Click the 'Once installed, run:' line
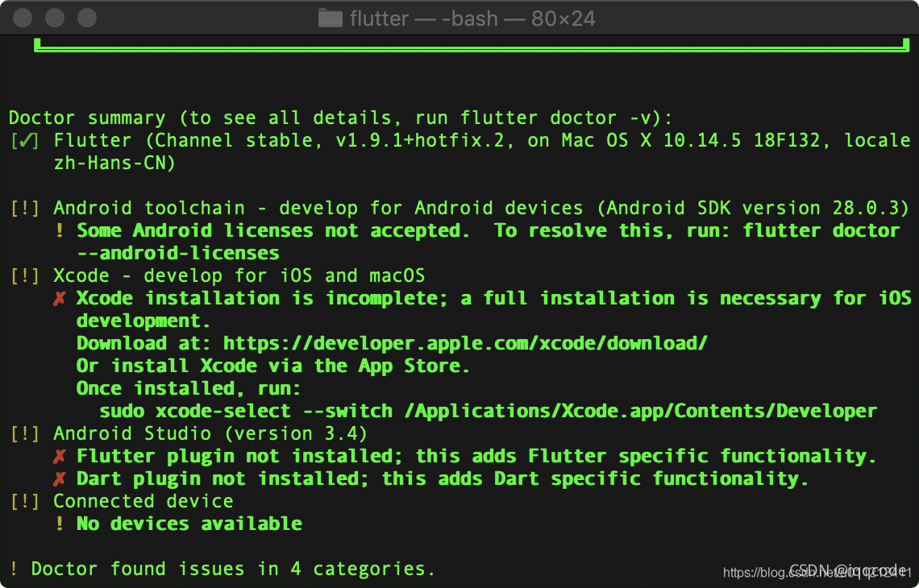 (189, 388)
